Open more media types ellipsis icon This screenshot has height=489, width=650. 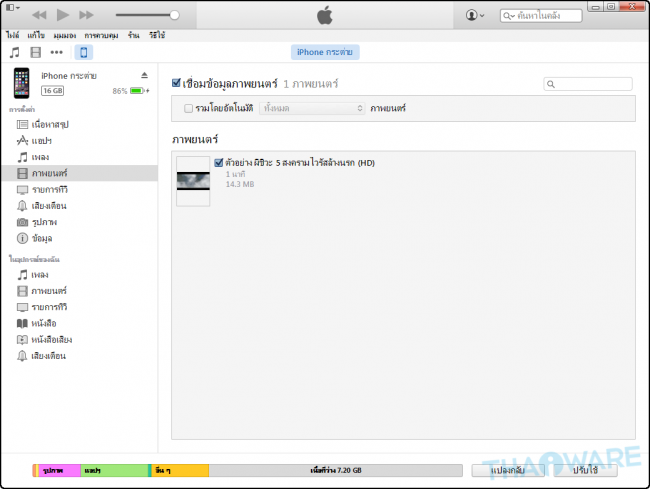click(56, 52)
